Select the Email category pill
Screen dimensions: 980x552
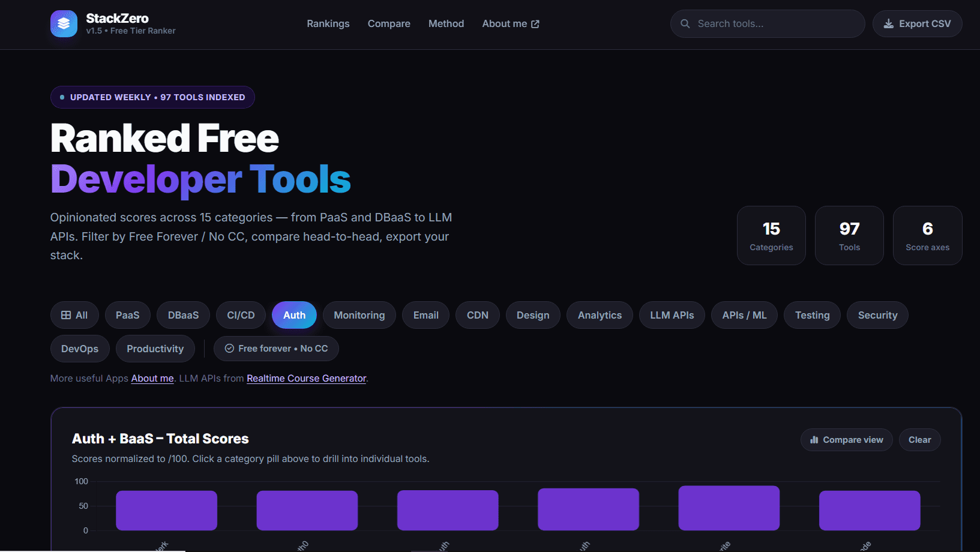(x=426, y=315)
